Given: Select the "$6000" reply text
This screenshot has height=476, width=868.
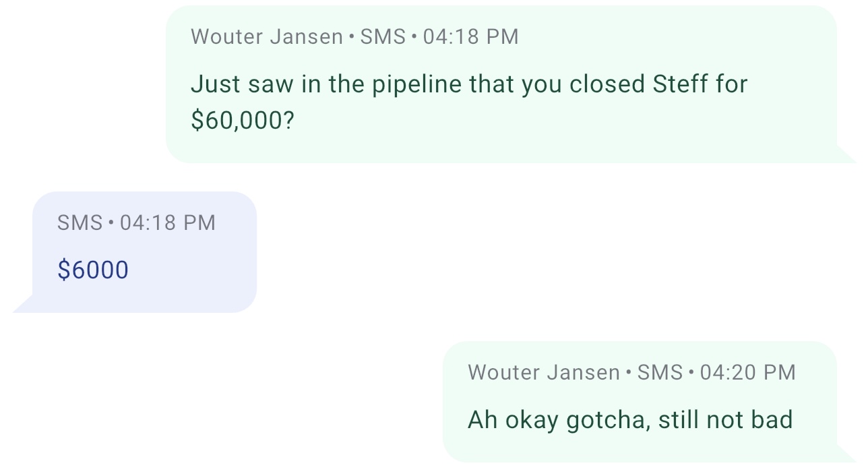Looking at the screenshot, I should click(93, 270).
